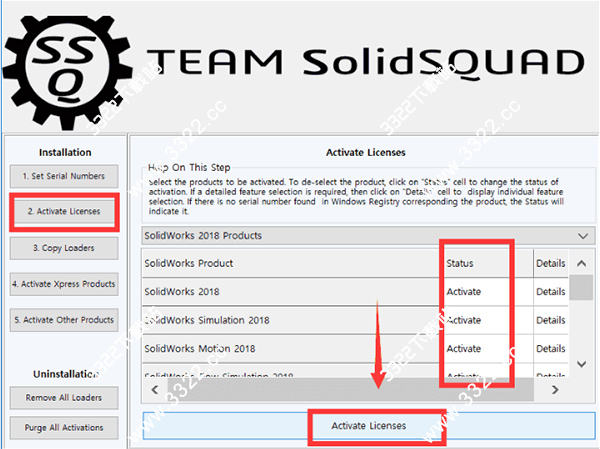
Task: Click the table scroll down arrow
Action: pos(581,364)
